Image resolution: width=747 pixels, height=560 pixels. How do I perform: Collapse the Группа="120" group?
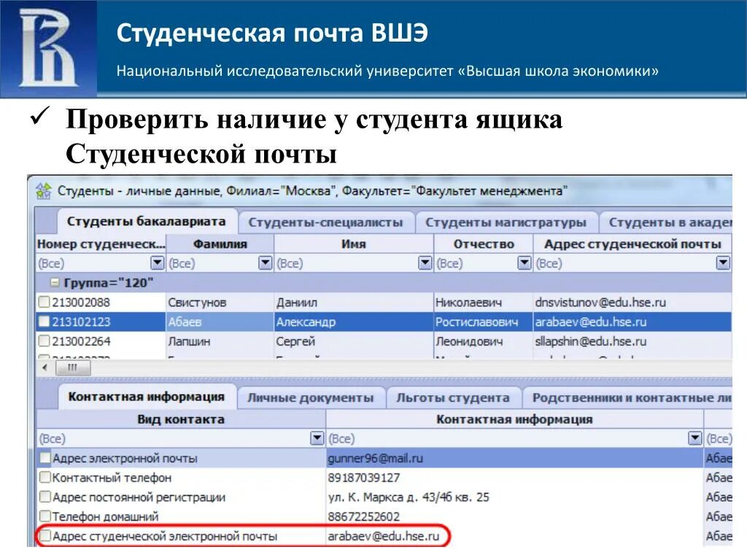click(x=55, y=283)
